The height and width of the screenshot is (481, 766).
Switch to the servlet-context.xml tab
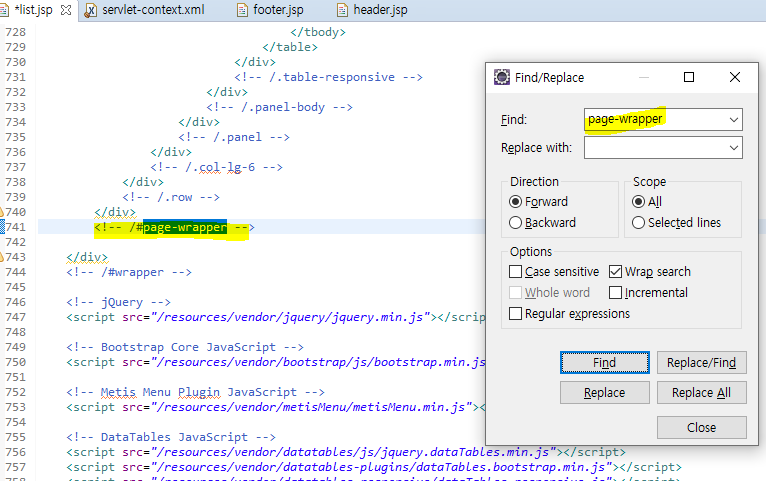tap(153, 10)
